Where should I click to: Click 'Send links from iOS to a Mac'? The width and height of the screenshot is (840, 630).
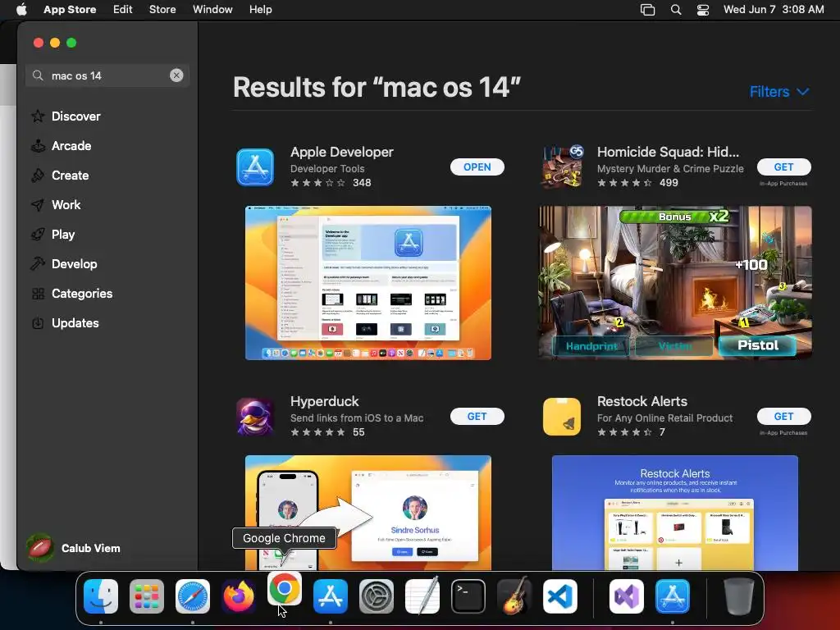pyautogui.click(x=357, y=418)
